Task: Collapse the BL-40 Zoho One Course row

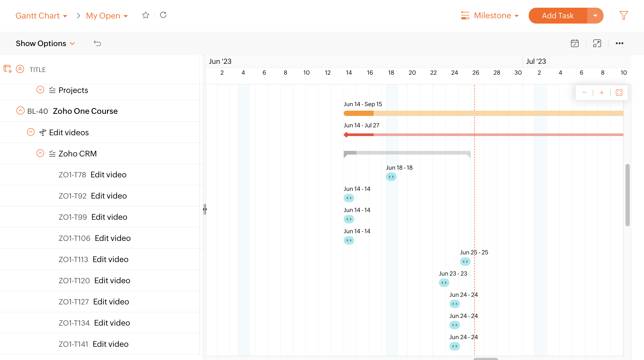Action: tap(20, 111)
